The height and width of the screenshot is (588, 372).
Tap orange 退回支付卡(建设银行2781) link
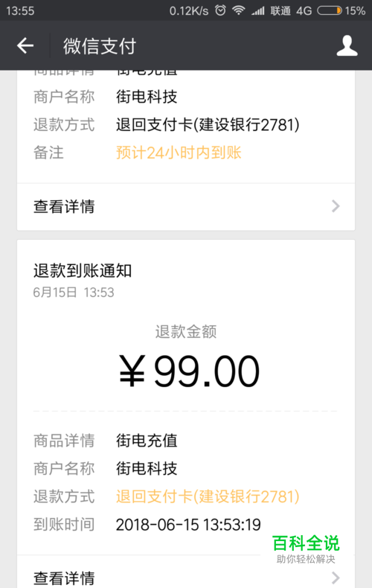click(x=208, y=496)
